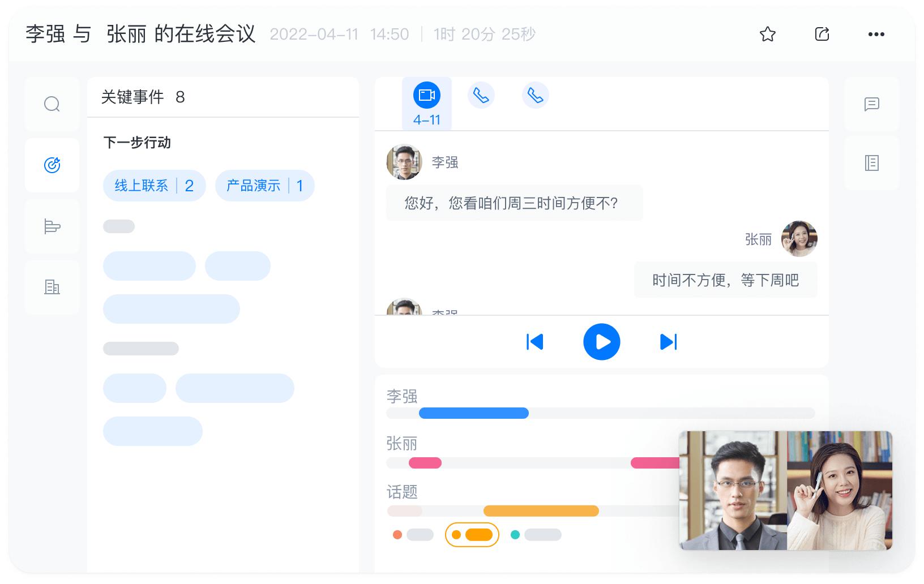This screenshot has height=584, width=924.
Task: Star this meeting as favorite
Action: point(767,35)
